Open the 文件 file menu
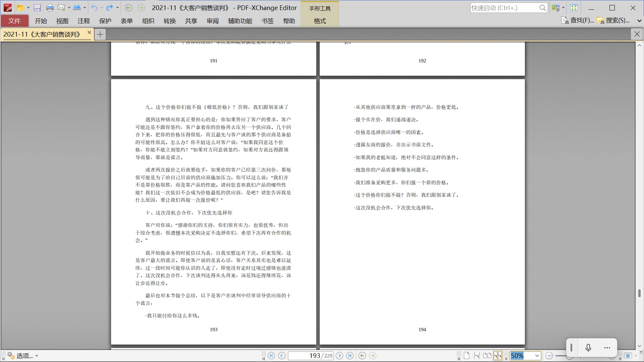The width and height of the screenshot is (644, 362). coord(14,21)
